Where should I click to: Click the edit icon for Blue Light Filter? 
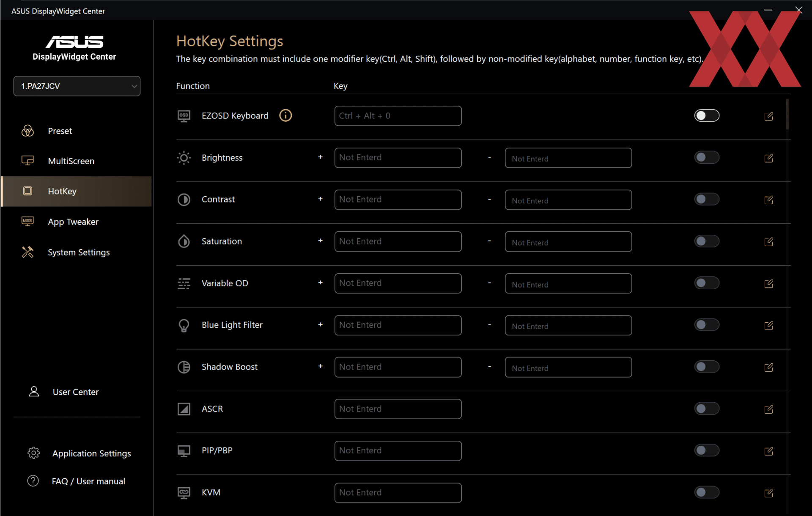coord(768,325)
